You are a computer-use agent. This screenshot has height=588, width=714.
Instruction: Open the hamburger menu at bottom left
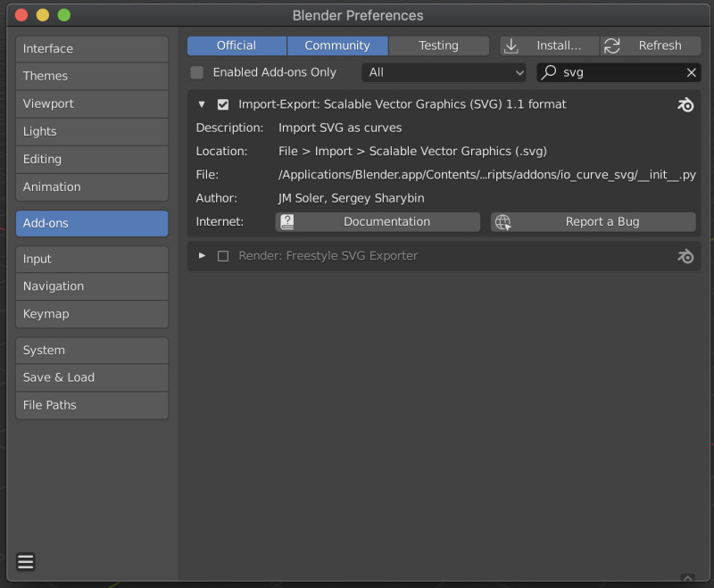tap(26, 561)
